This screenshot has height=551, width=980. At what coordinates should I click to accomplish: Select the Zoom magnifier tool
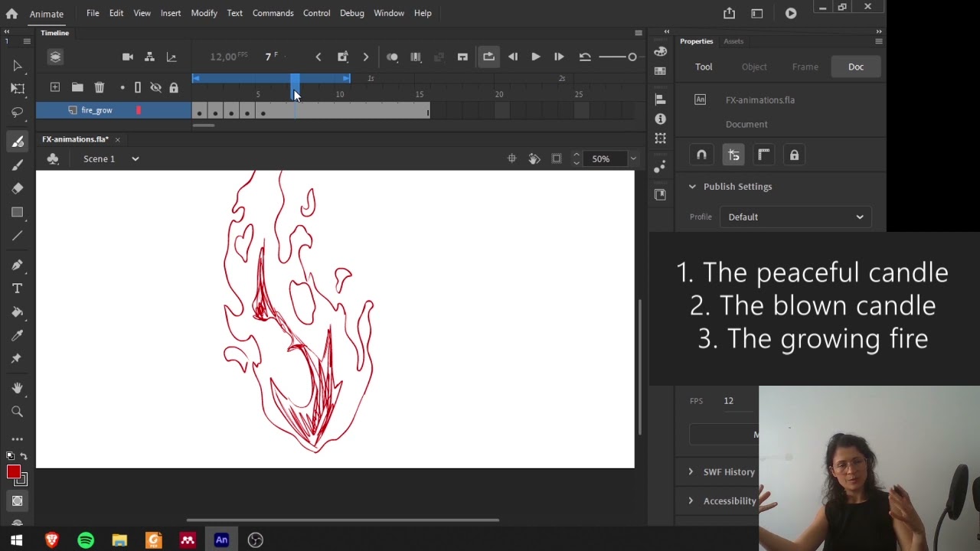pyautogui.click(x=18, y=412)
